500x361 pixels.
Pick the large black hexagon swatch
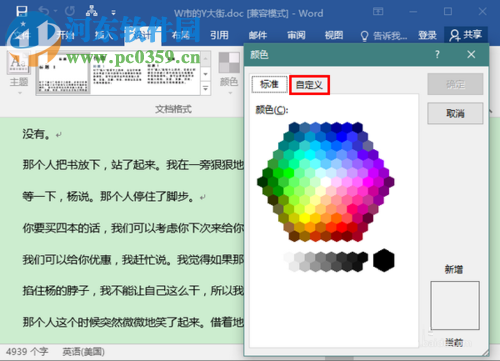(384, 260)
